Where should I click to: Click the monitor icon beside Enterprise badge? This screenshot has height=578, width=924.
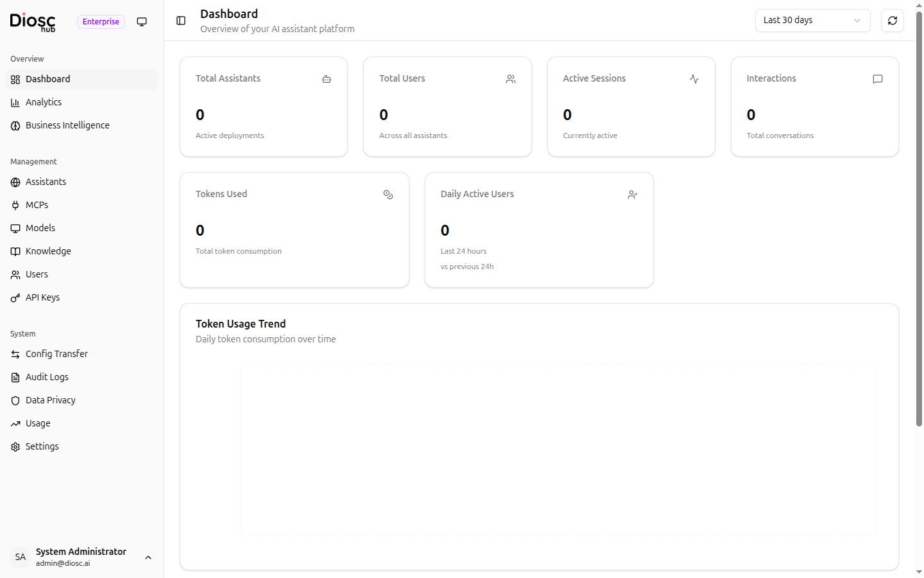coord(142,22)
